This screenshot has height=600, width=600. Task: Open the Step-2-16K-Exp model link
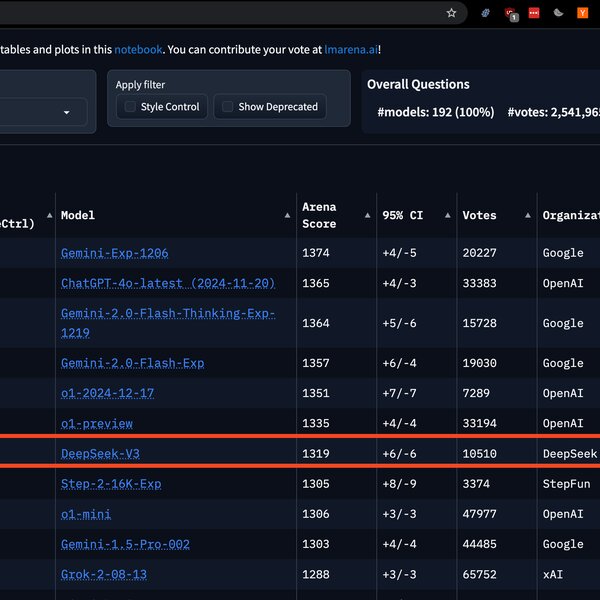pos(111,484)
